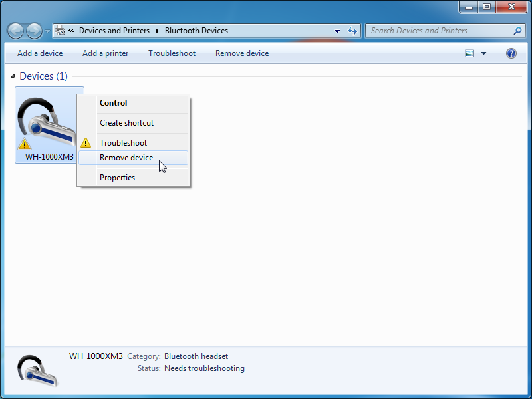532x399 pixels.
Task: Click headset thumbnail in details pane
Action: point(38,371)
